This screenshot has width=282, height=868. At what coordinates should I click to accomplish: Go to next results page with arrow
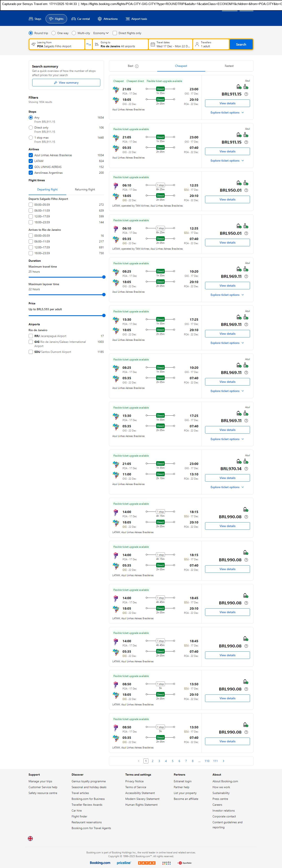pyautogui.click(x=223, y=761)
